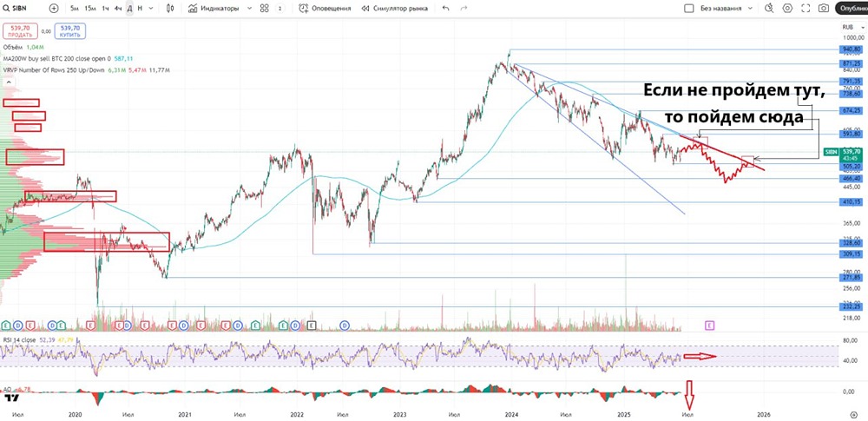Expand the layout management dropdown arrow
Viewport: 868px width, 421px height.
point(751,9)
